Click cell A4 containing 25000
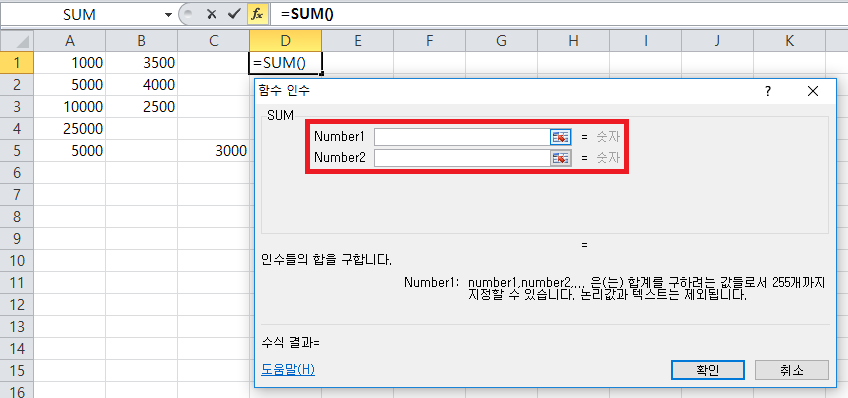Viewport: 848px width, 398px height. (x=70, y=129)
